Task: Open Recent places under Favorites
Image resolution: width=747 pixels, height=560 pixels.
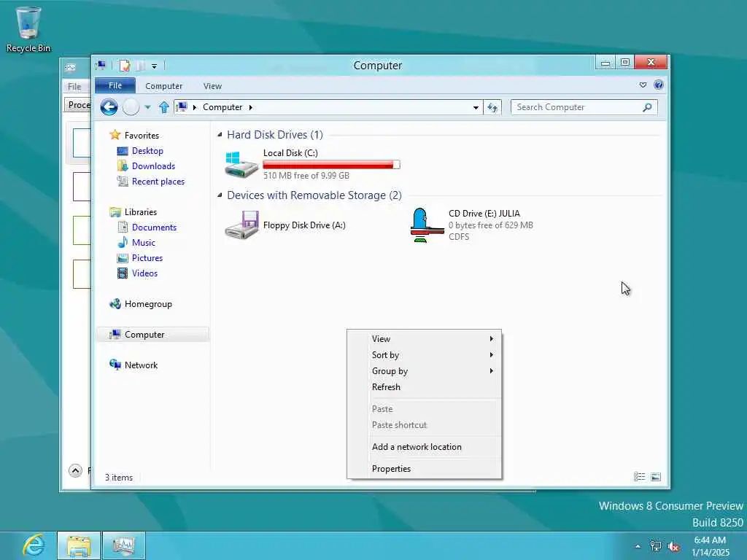Action: 158,182
